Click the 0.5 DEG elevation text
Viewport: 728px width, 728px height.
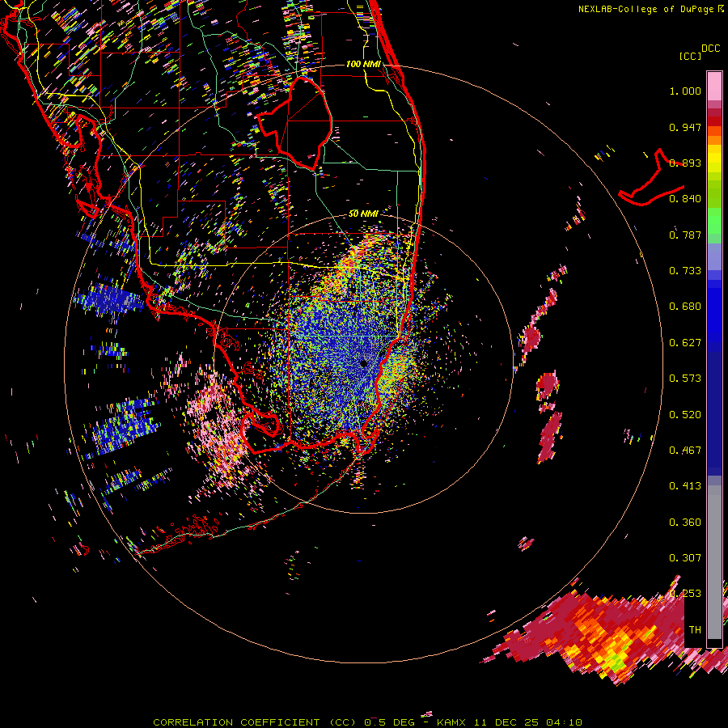(x=390, y=722)
